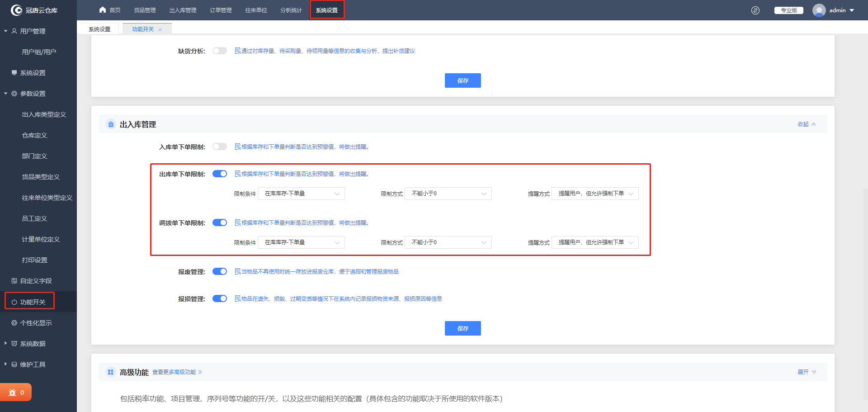Click the 自定义字段 sidebar icon

[x=14, y=281]
